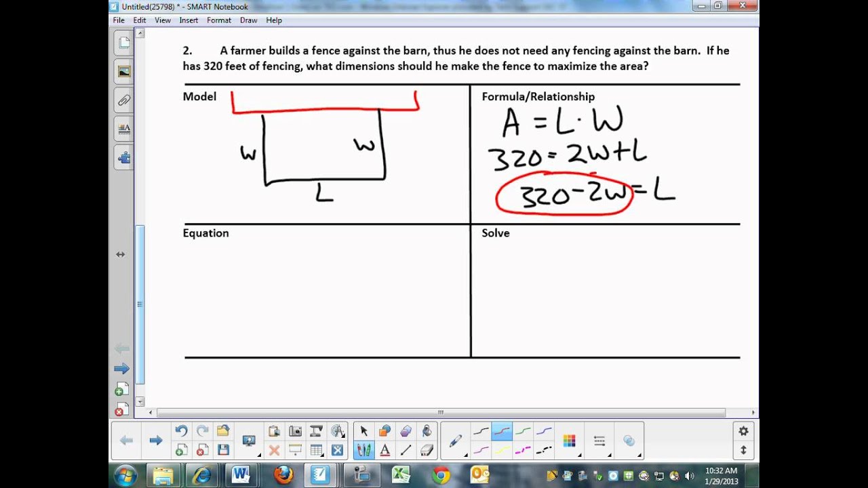This screenshot has width=868, height=488.
Task: Open the View menu
Action: 163,20
